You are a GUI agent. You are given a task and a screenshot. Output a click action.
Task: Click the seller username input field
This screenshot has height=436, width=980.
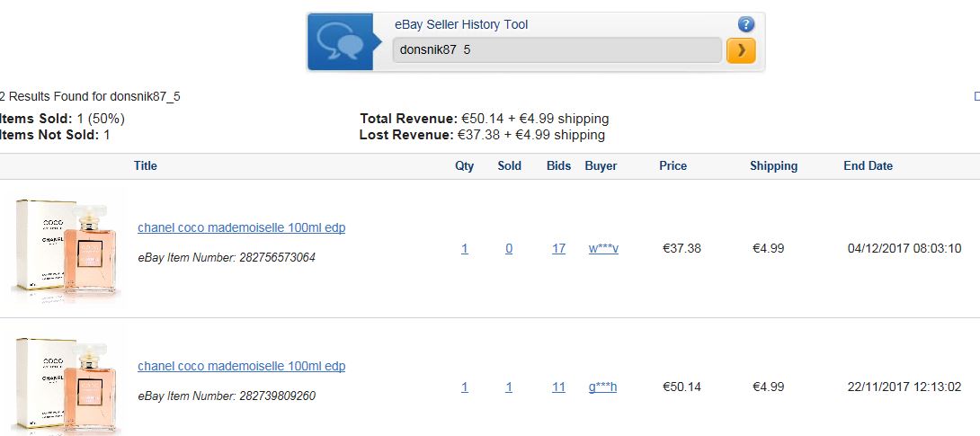click(557, 50)
